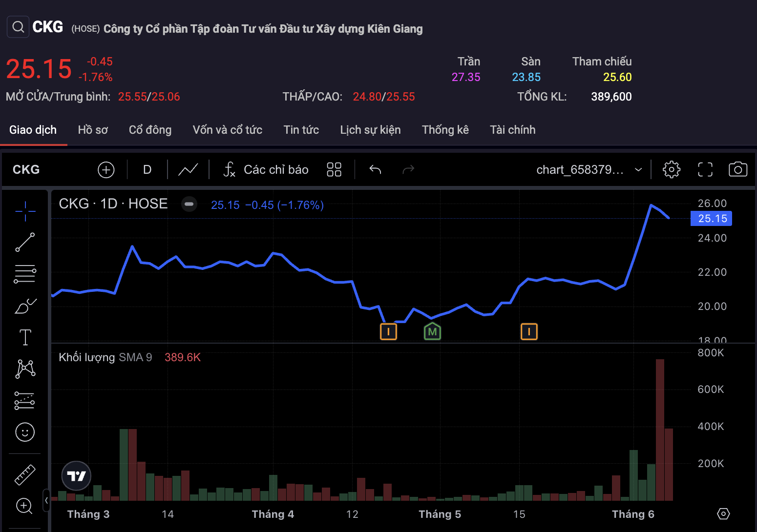757x532 pixels.
Task: Toggle fullscreen mode for the chart
Action: [705, 169]
